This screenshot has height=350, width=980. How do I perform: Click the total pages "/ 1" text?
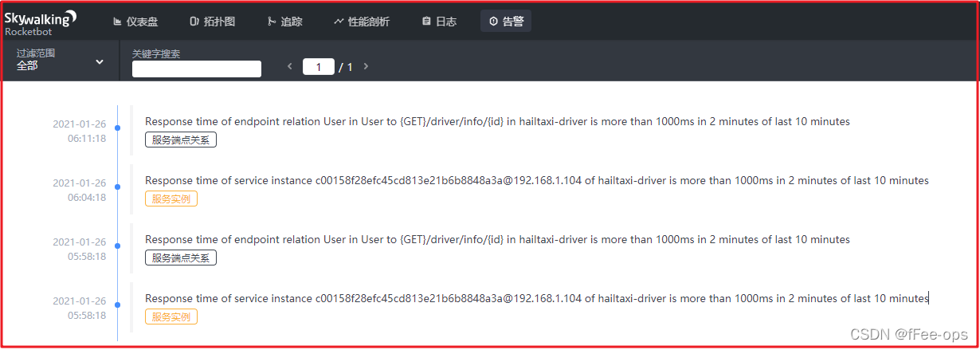point(345,67)
